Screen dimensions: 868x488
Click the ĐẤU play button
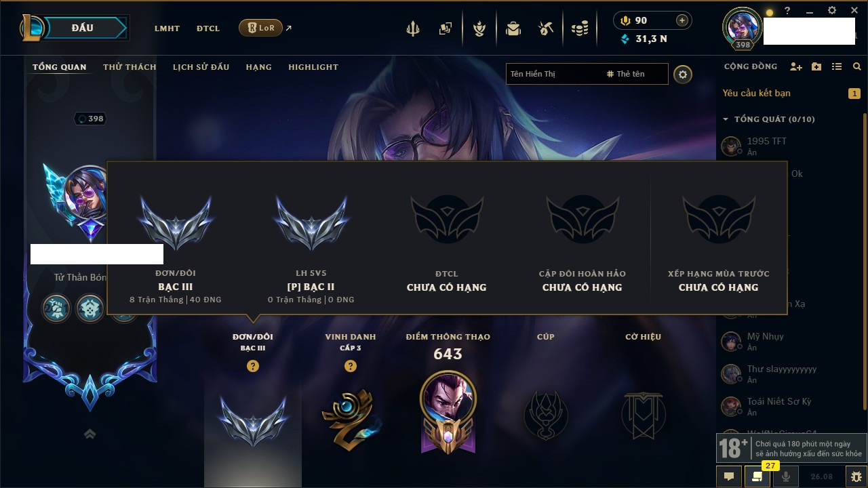point(84,28)
